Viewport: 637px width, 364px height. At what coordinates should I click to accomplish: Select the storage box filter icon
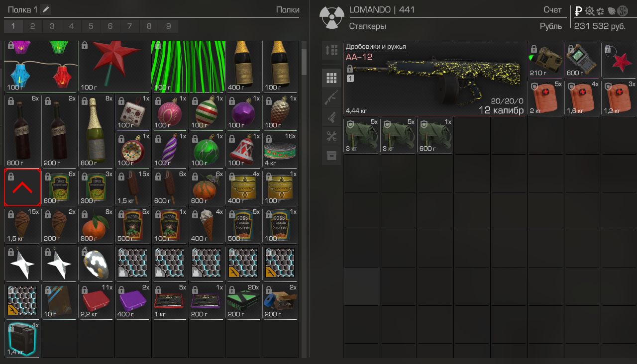coord(331,155)
